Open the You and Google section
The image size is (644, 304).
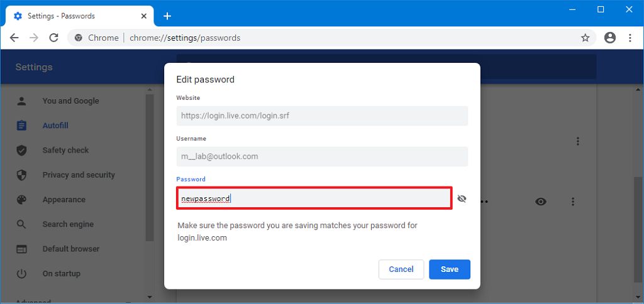[70, 100]
